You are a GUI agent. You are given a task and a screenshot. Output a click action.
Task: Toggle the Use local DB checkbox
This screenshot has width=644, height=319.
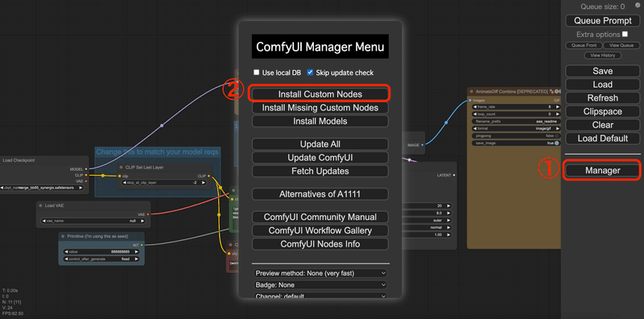tap(256, 72)
